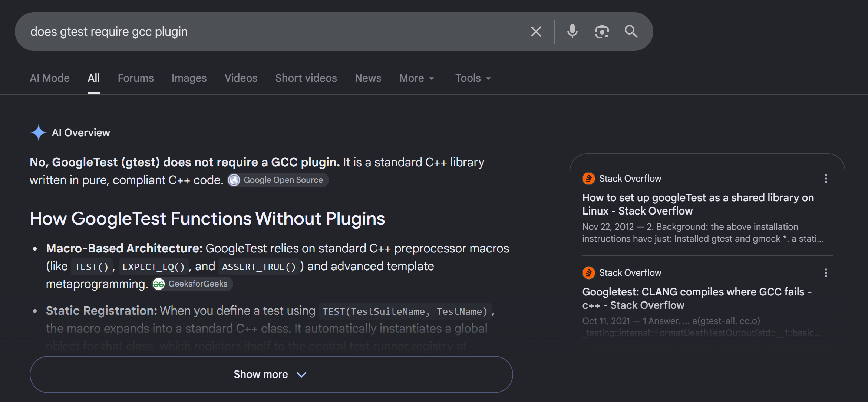
Task: Open the googleTest shared library on Linux result
Action: [698, 204]
